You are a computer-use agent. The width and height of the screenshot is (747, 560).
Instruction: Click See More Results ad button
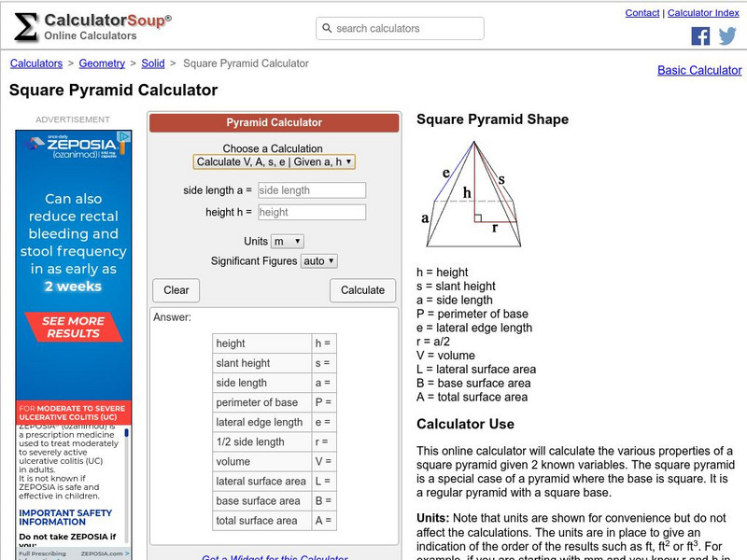(74, 328)
